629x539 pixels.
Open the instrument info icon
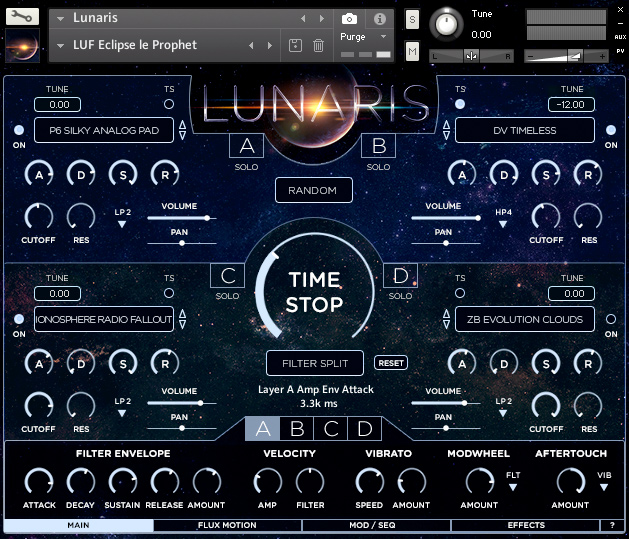pos(379,18)
